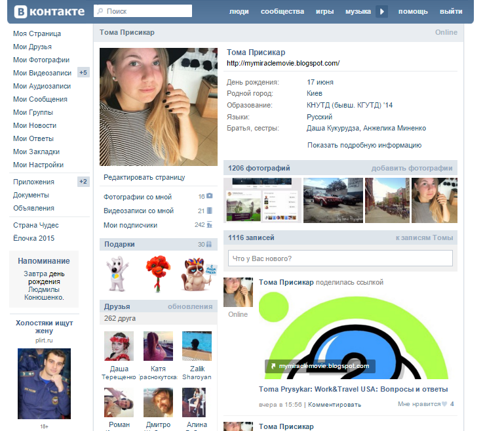Screen dimensions: 504x431
Task: Click the Поиск search field
Action: point(143,11)
